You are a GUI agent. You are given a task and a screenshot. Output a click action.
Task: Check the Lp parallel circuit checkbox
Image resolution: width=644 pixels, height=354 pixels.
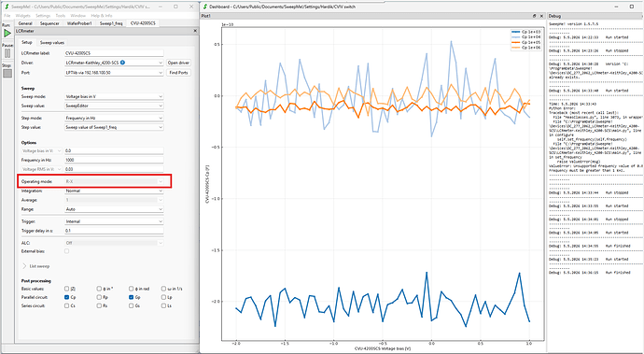(x=163, y=297)
